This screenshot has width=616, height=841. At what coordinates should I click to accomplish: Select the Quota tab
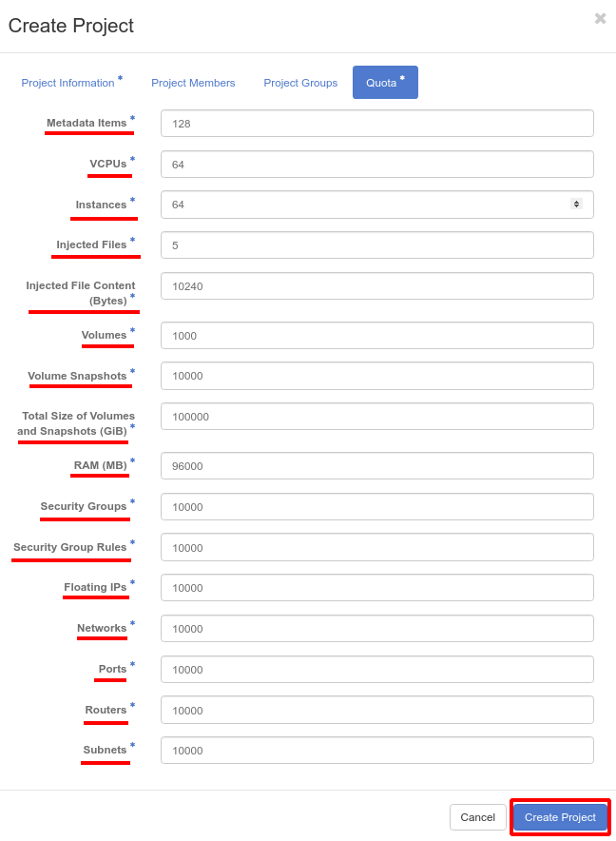385,83
